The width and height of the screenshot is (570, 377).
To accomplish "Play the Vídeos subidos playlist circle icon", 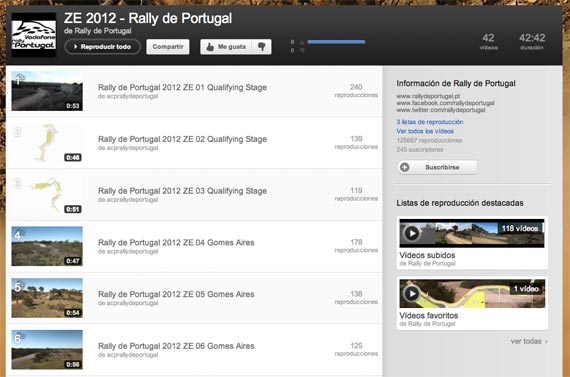I will (x=412, y=233).
